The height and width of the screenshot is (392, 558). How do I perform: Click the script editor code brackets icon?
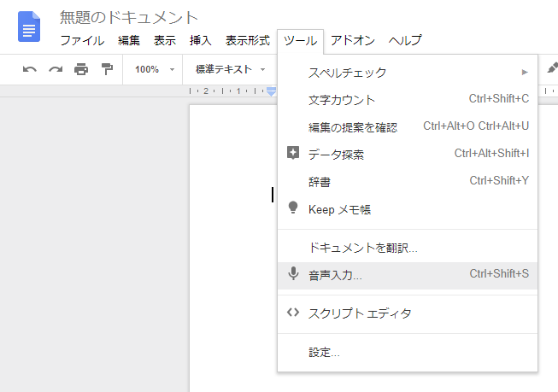pyautogui.click(x=293, y=313)
